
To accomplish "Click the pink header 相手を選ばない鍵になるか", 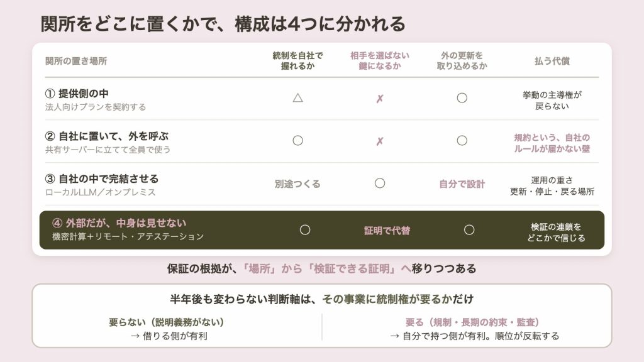I will (380, 61).
